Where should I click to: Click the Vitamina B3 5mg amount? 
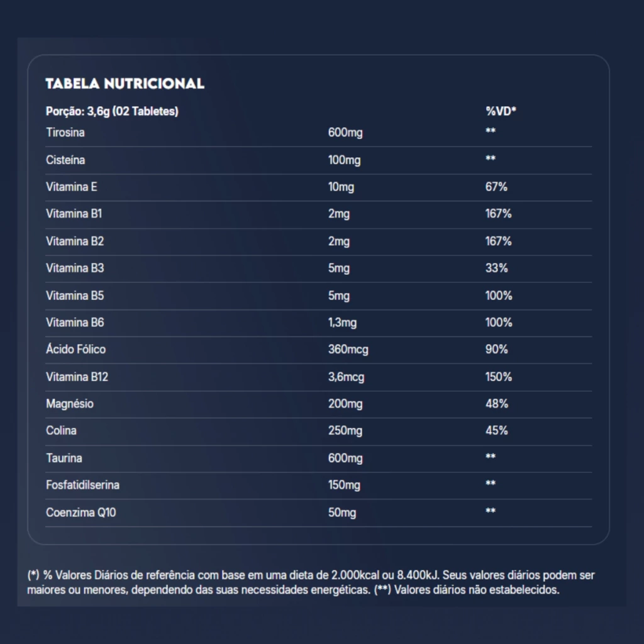pos(339,268)
